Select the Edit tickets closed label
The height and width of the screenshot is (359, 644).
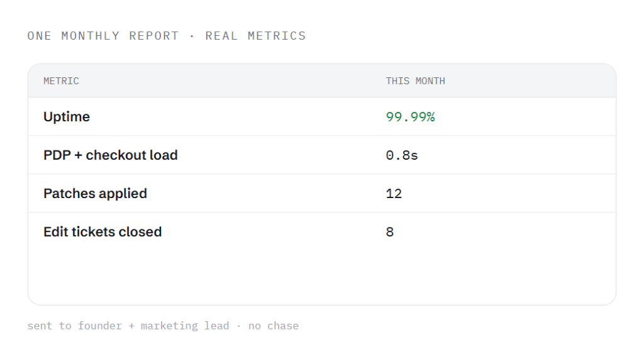(103, 231)
